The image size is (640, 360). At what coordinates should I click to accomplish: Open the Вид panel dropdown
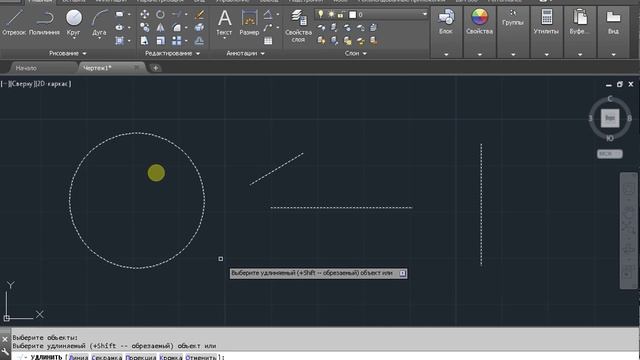point(613,54)
